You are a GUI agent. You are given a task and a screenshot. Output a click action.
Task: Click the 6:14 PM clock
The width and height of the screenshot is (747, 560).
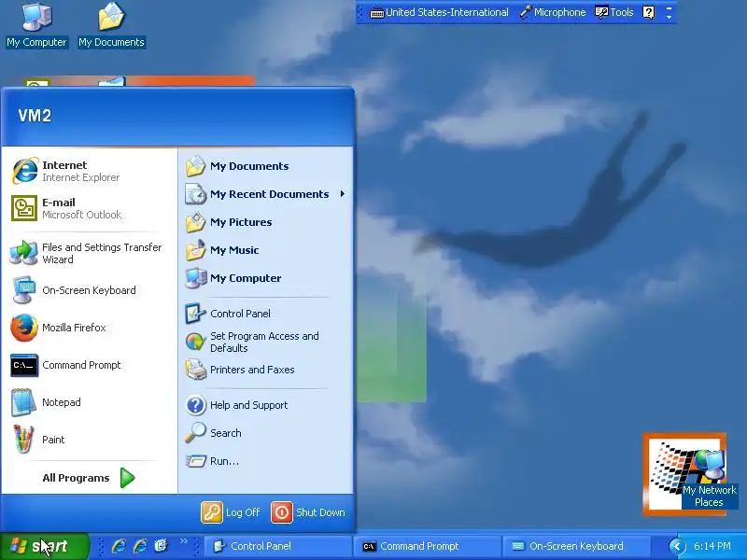(x=712, y=546)
